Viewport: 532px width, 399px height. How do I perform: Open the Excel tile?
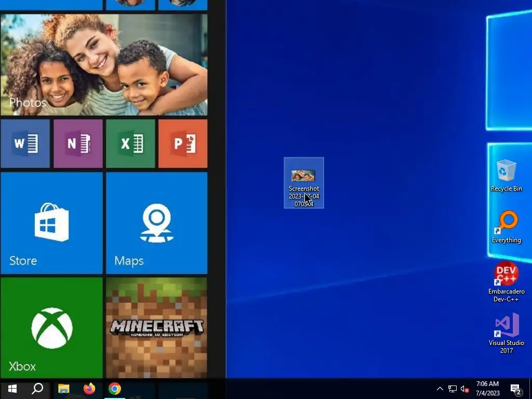point(130,143)
